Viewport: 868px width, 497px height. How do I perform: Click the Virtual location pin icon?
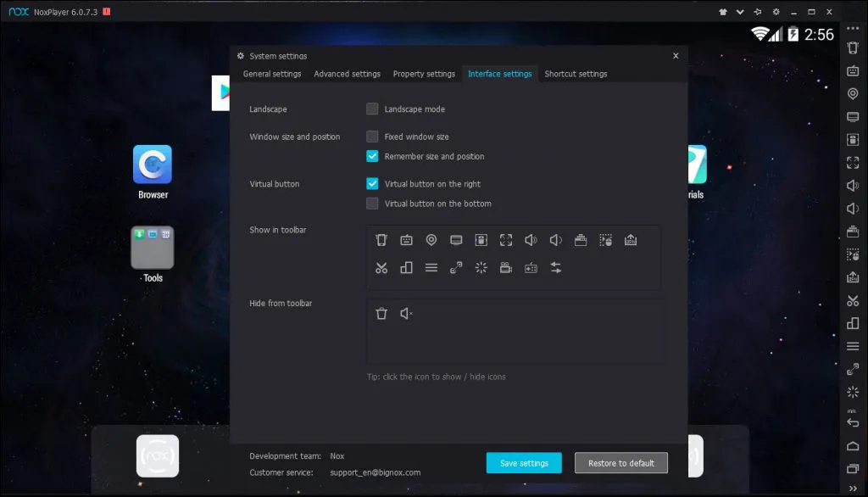(431, 240)
